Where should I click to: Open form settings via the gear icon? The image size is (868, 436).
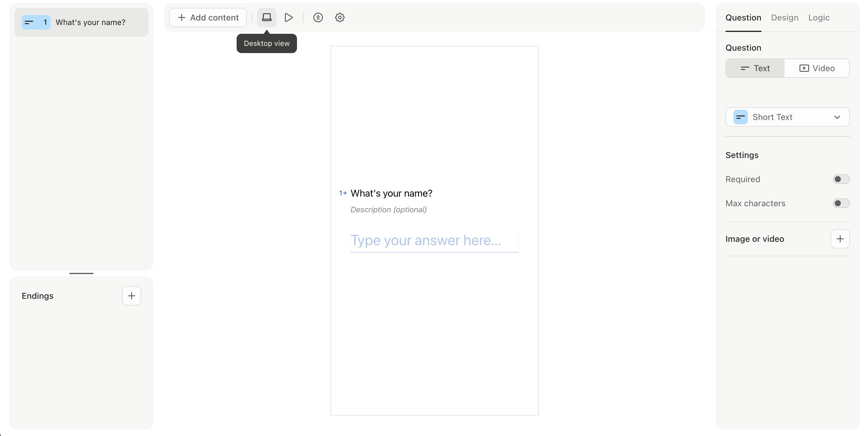pyautogui.click(x=340, y=17)
